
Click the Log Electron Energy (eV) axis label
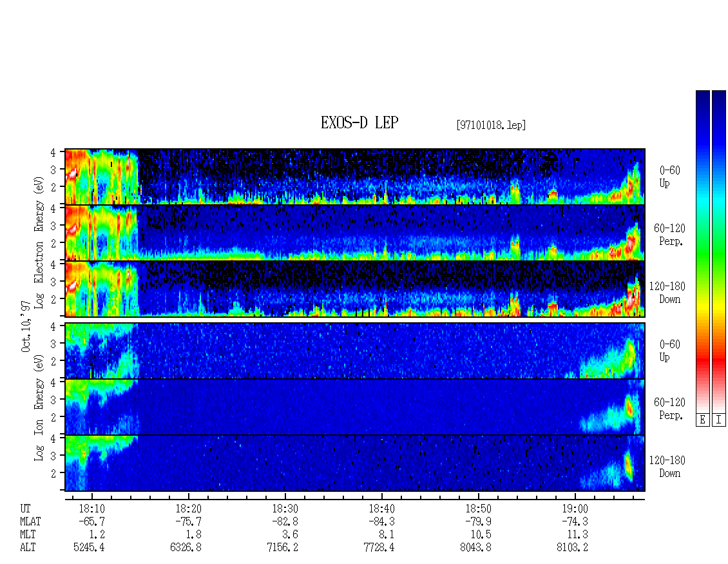point(39,242)
